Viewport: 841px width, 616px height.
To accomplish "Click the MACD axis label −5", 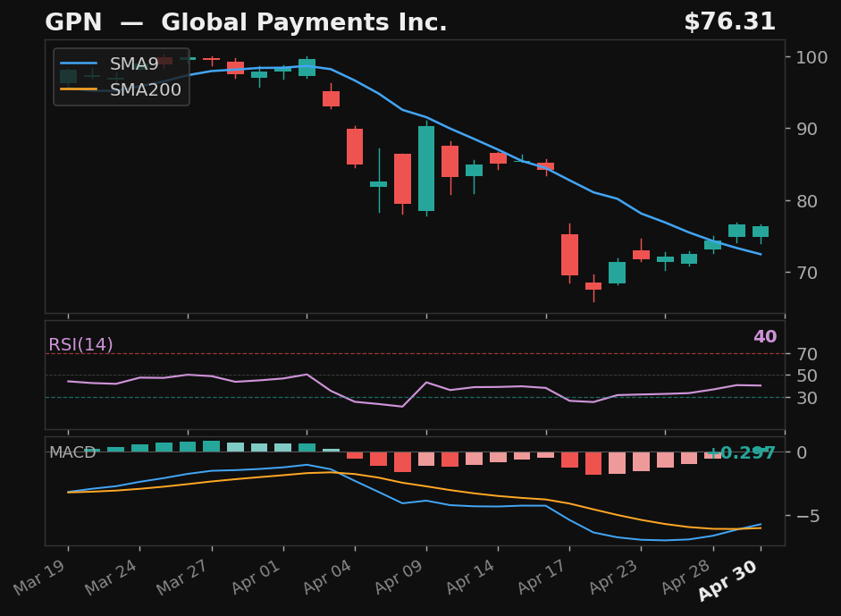I will pos(807,516).
